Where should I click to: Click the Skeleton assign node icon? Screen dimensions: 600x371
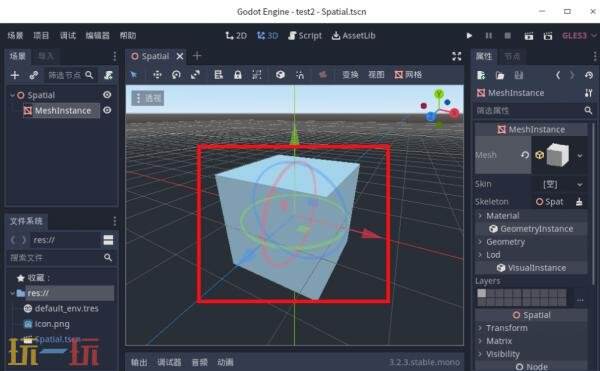(579, 202)
